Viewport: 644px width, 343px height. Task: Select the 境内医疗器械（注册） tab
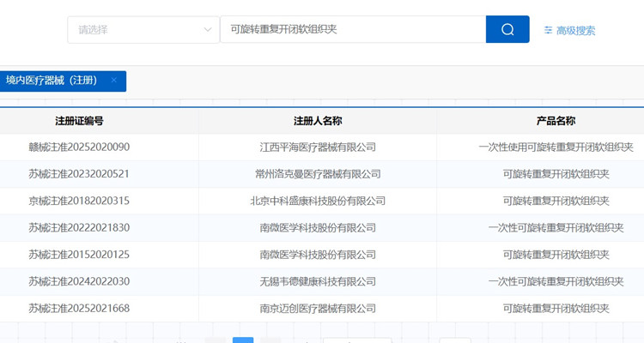pyautogui.click(x=52, y=81)
